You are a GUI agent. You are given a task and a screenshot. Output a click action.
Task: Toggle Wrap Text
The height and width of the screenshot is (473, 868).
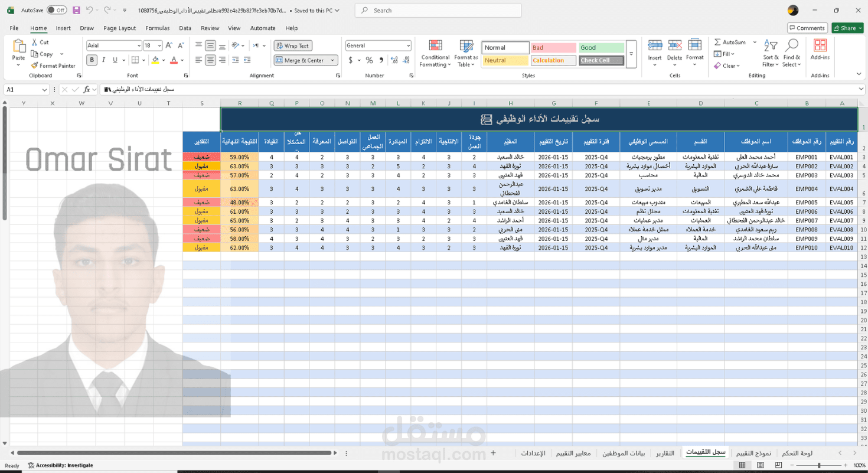(293, 45)
